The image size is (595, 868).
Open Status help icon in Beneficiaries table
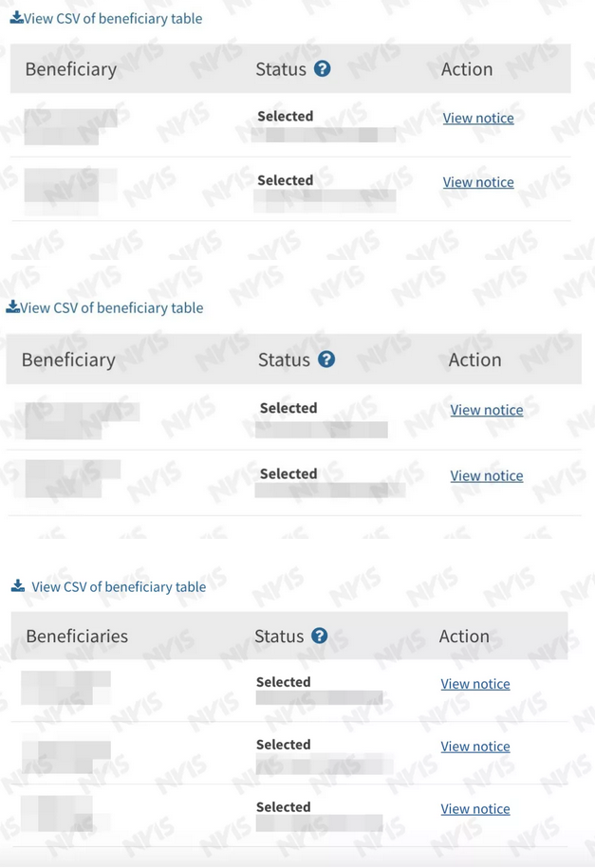coord(319,636)
